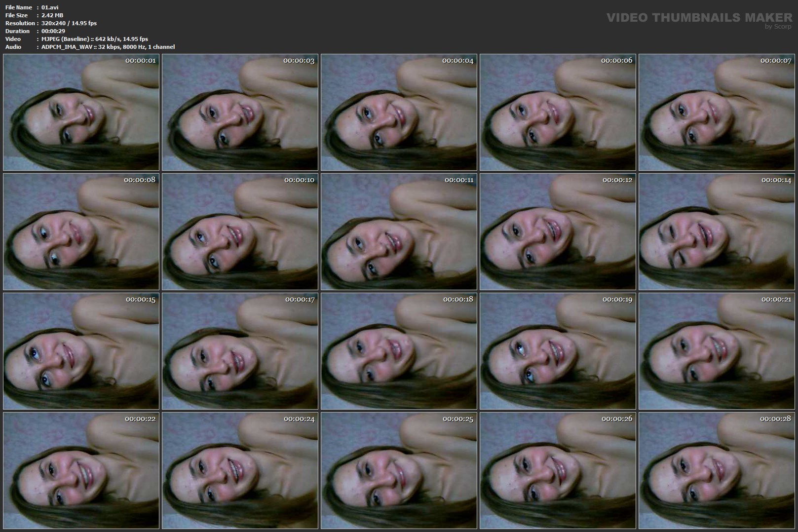Select the thumbnail timestamped 00:00:21
Screen dimensions: 798x532
coord(717,351)
